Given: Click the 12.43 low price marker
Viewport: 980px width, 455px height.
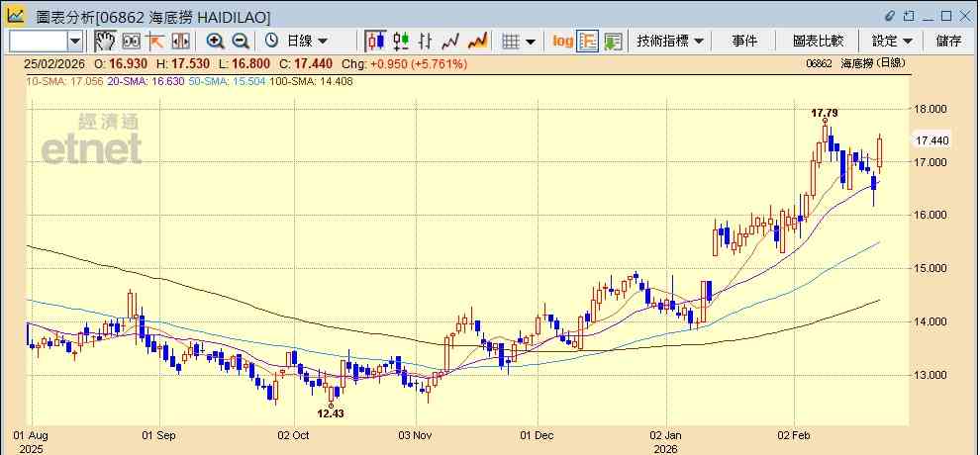Looking at the screenshot, I should click(x=331, y=413).
